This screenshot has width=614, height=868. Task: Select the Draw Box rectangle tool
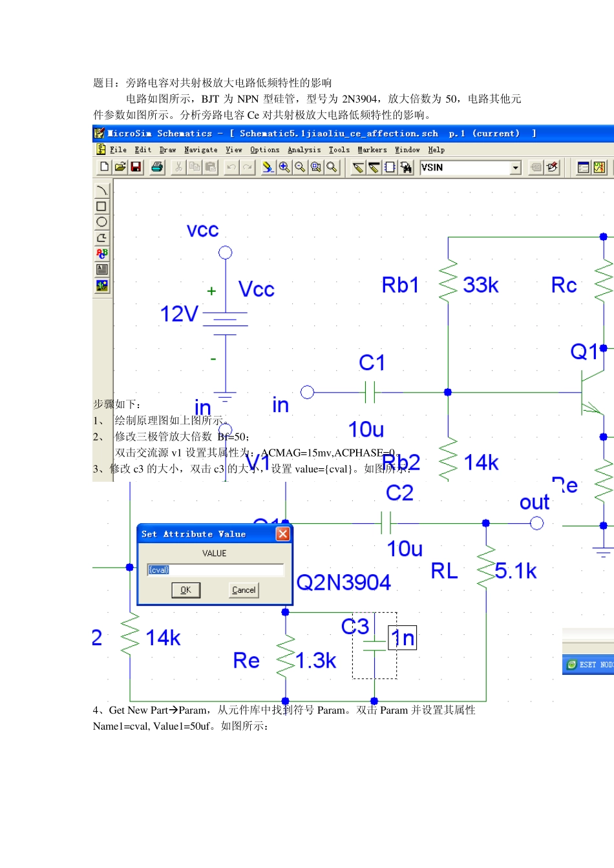coord(101,206)
